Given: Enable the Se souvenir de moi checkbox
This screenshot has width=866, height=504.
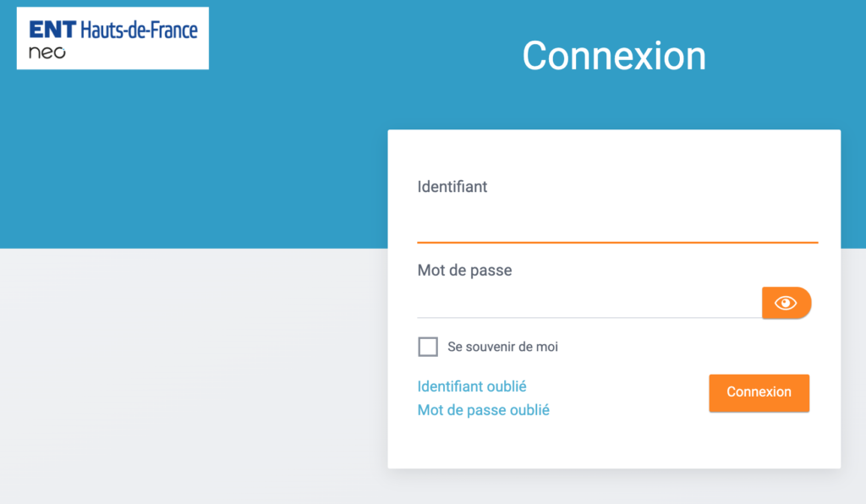Looking at the screenshot, I should [x=428, y=347].
